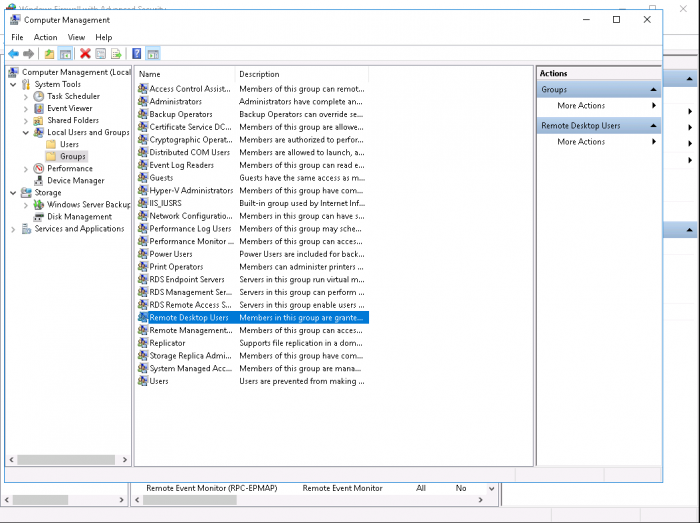Click tree pane scroll right arrow

(125, 460)
